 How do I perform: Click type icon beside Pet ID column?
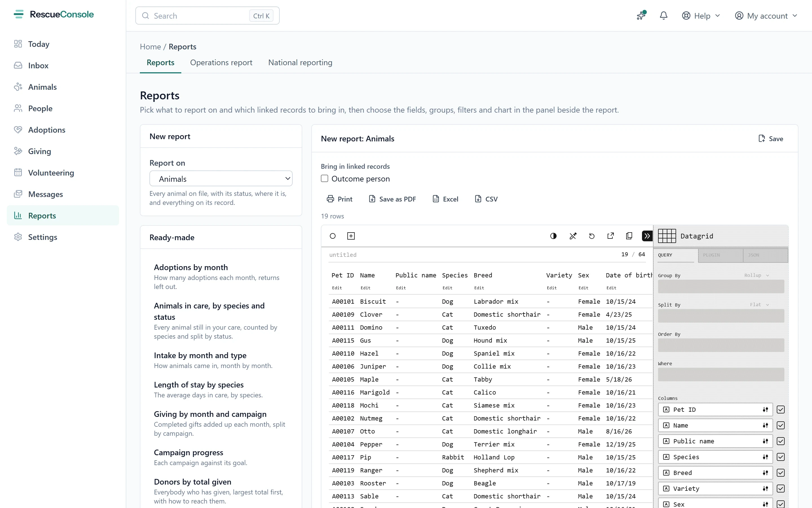click(x=667, y=410)
